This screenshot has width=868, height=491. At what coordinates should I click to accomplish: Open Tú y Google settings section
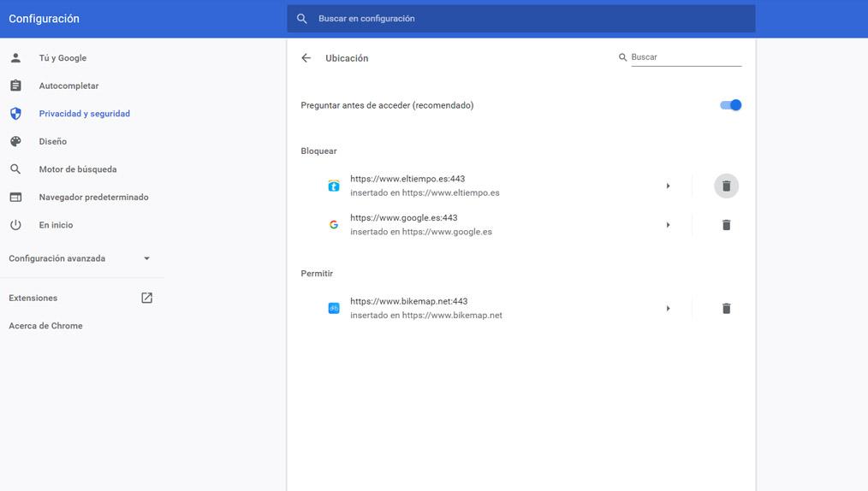62,58
